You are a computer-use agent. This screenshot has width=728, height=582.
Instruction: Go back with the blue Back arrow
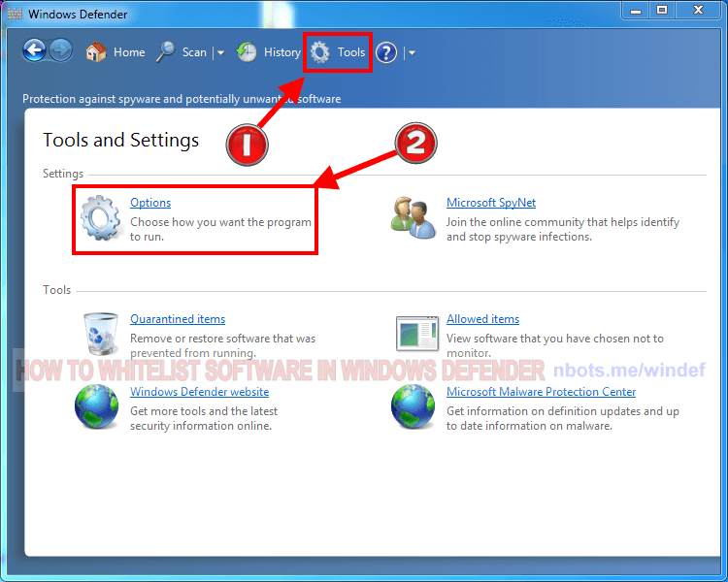tap(35, 50)
